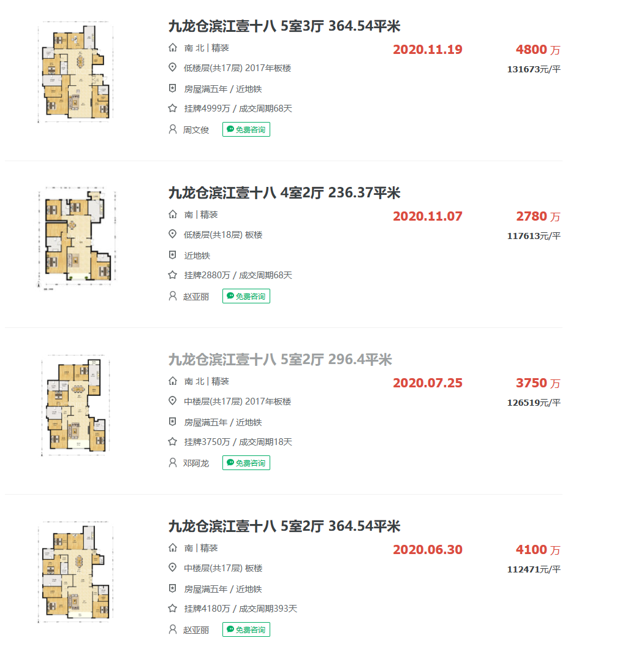Image resolution: width=644 pixels, height=646 pixels.
Task: Click the star icon beside 挂牌4999万 listing info
Action: click(x=172, y=108)
